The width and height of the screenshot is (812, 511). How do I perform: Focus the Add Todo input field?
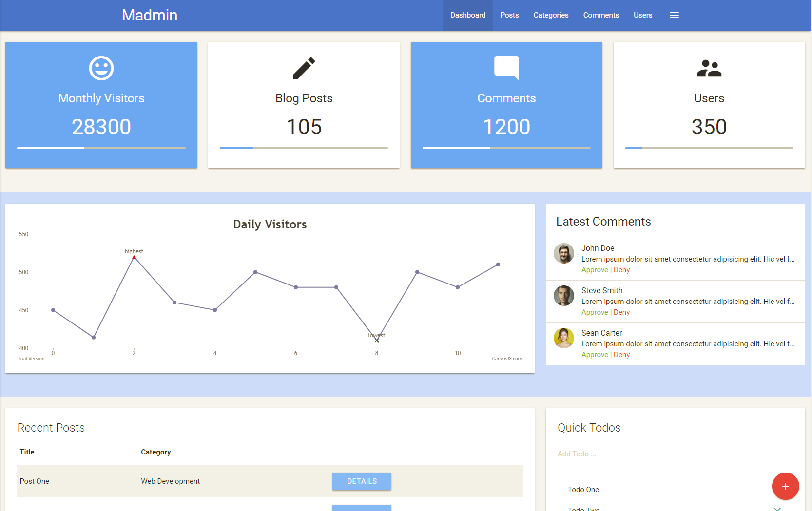pos(675,454)
